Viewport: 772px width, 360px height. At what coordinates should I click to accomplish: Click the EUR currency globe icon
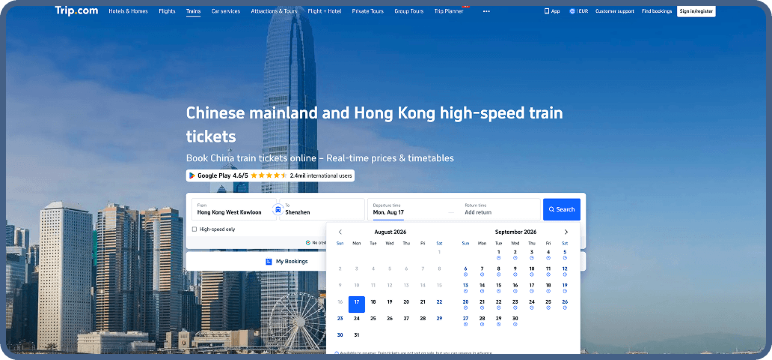[x=572, y=11]
